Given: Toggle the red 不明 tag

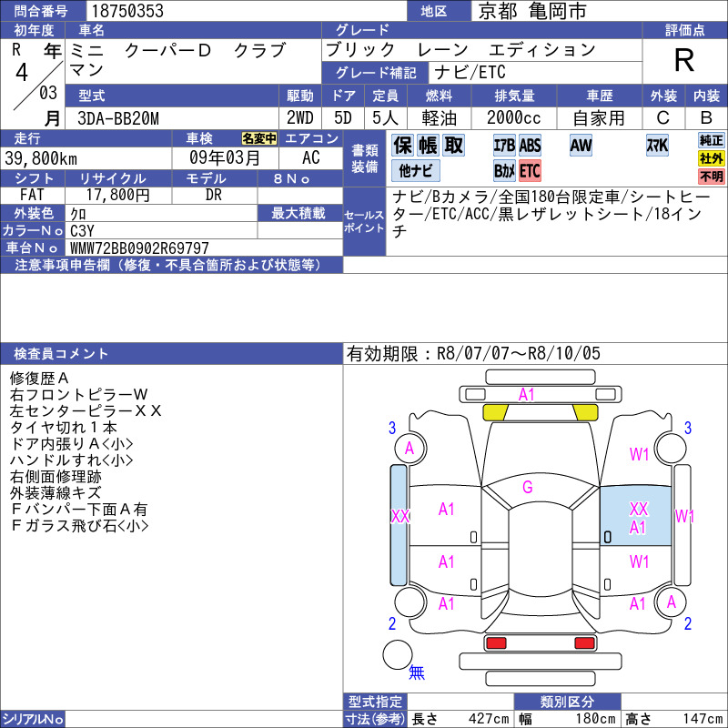Looking at the screenshot, I should (712, 177).
